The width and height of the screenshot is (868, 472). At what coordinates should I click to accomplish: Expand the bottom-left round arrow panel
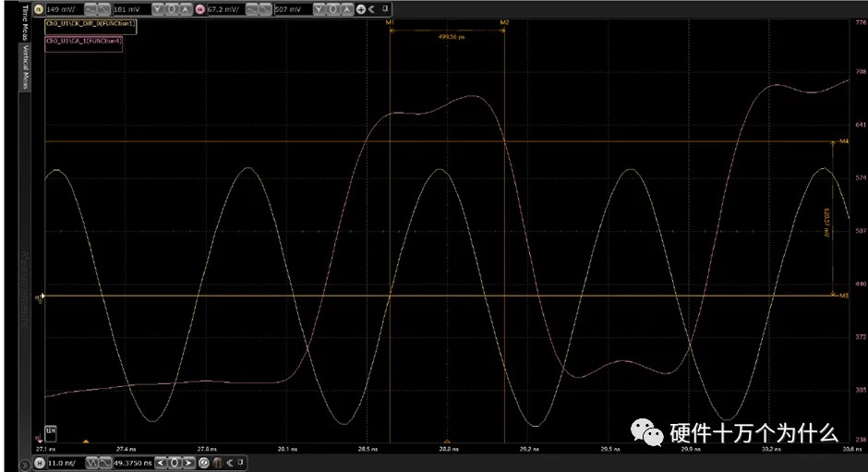[23, 461]
